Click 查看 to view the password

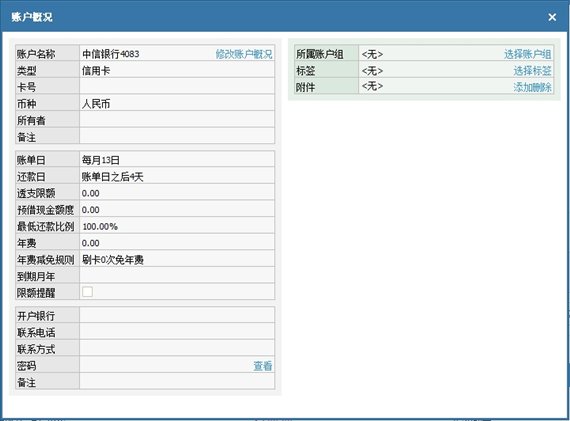coord(262,366)
